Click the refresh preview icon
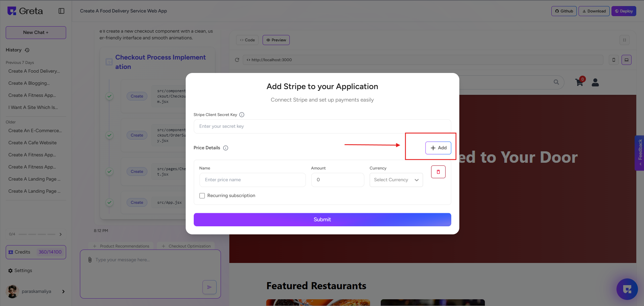The width and height of the screenshot is (644, 306). 237,60
